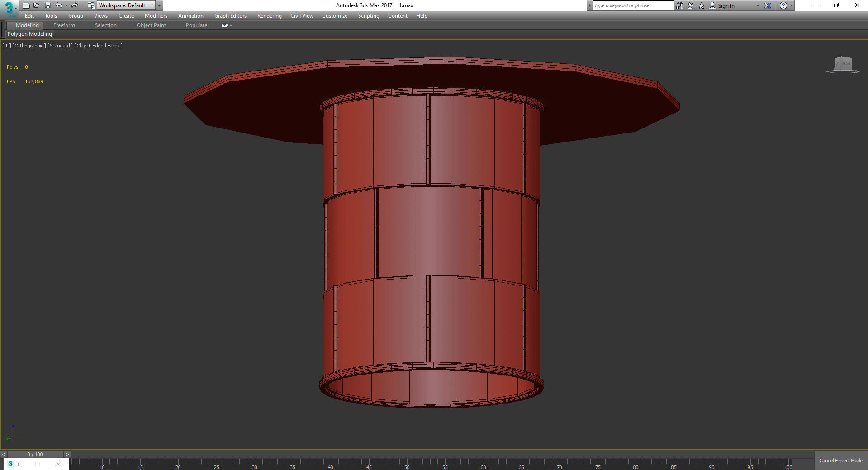The image size is (868, 470).
Task: Open the Orthographic viewport view menu
Action: click(29, 46)
